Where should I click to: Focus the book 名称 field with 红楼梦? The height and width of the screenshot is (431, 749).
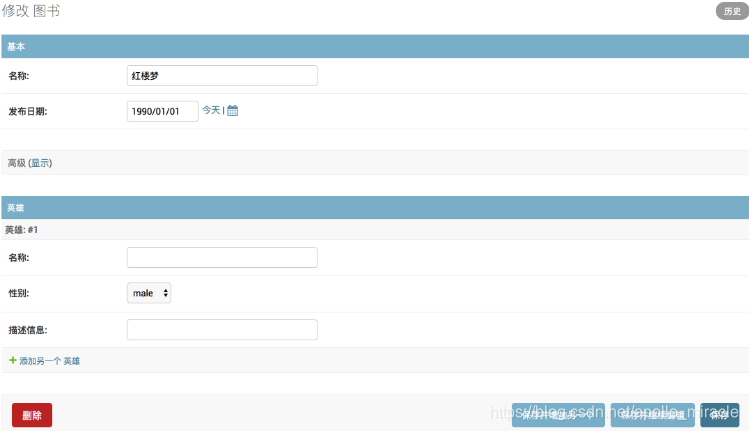click(x=222, y=75)
